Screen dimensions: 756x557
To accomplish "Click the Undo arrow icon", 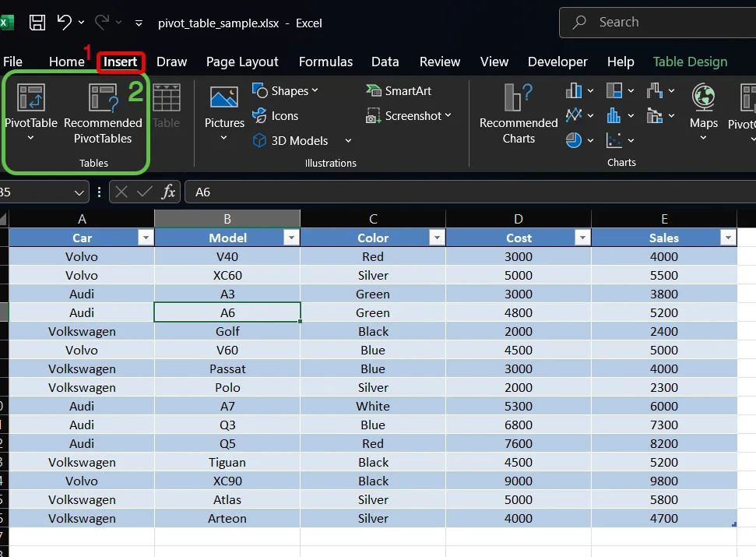I will pyautogui.click(x=65, y=22).
